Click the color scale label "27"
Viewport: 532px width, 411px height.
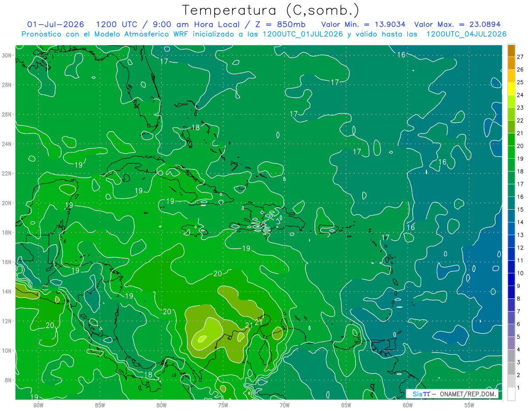click(520, 57)
